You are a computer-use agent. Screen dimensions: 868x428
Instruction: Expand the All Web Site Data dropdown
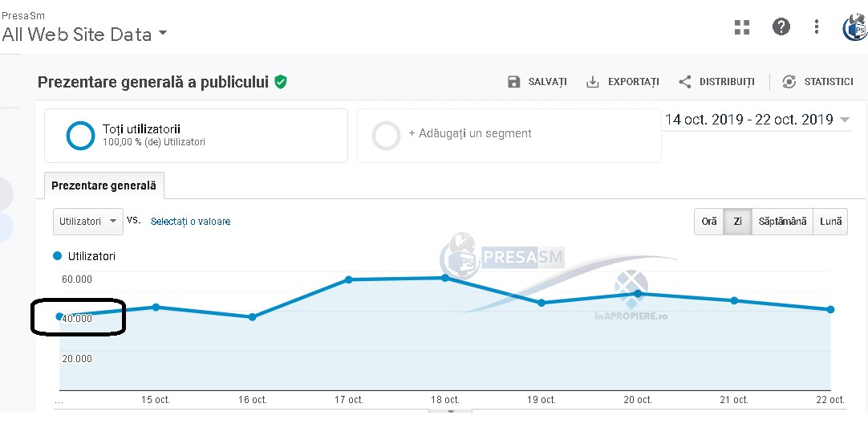point(163,34)
